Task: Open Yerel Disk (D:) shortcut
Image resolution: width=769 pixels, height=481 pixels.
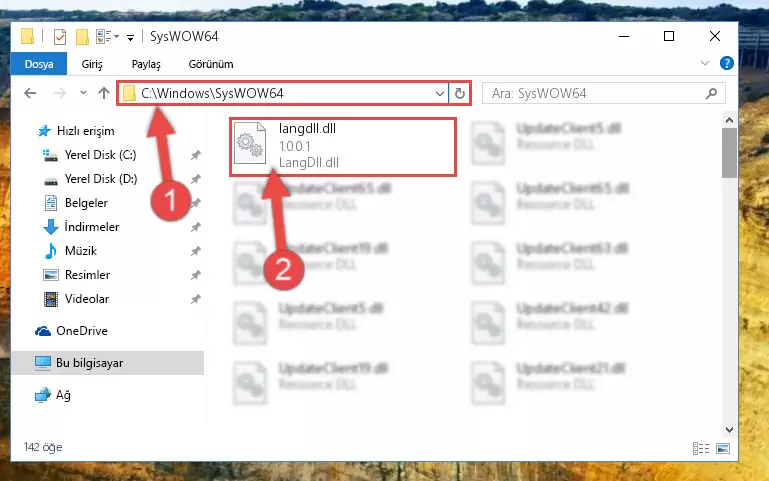Action: pyautogui.click(x=101, y=179)
